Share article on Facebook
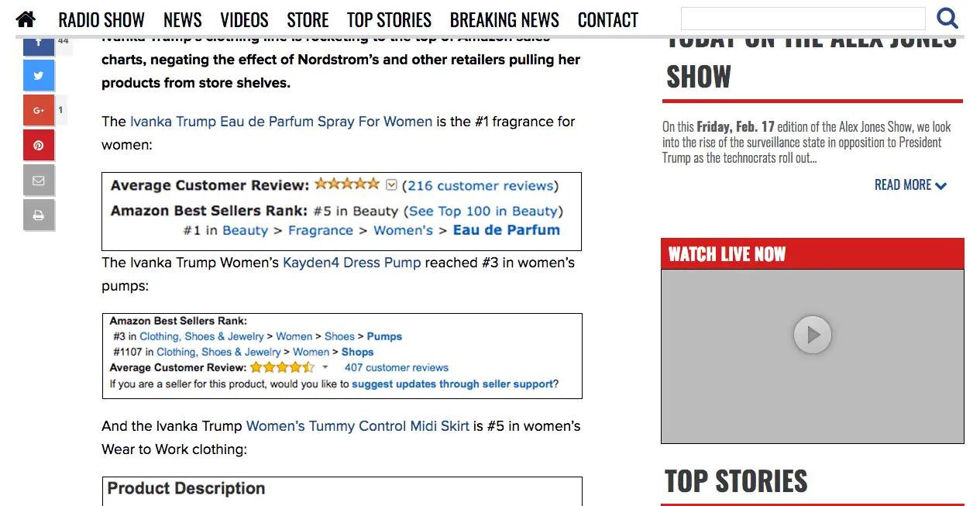Image resolution: width=980 pixels, height=506 pixels. coord(39,44)
